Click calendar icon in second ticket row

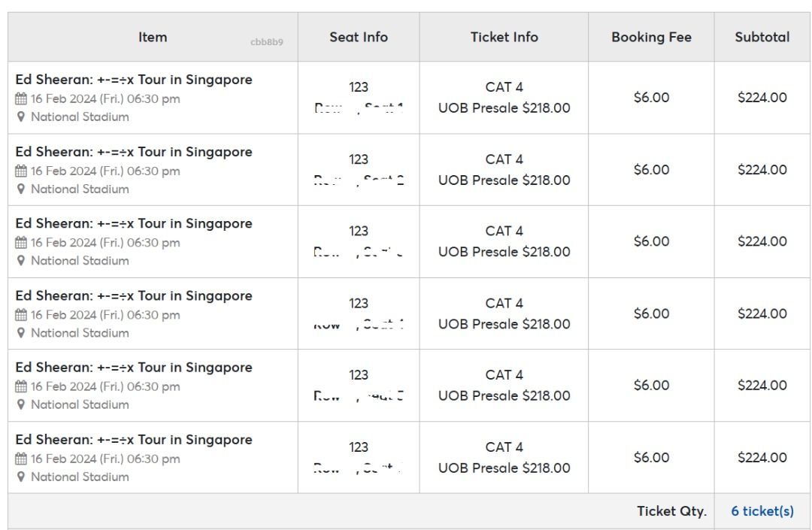pos(21,171)
